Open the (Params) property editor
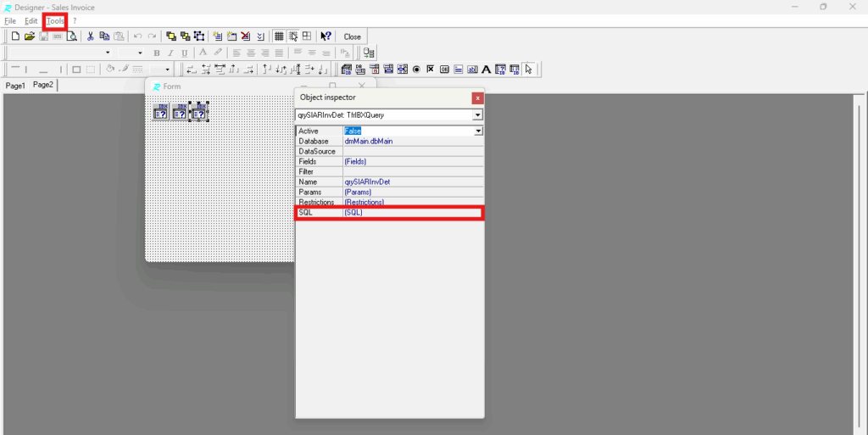 pos(413,192)
